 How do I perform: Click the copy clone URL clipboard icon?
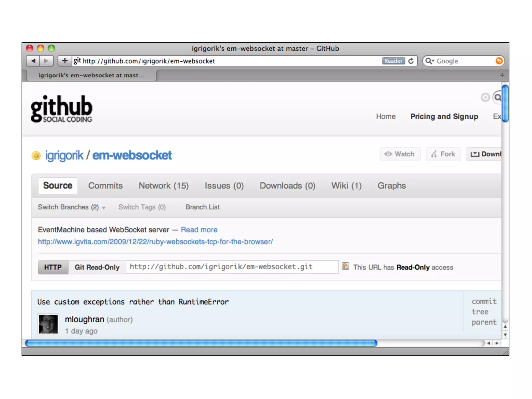pos(345,266)
